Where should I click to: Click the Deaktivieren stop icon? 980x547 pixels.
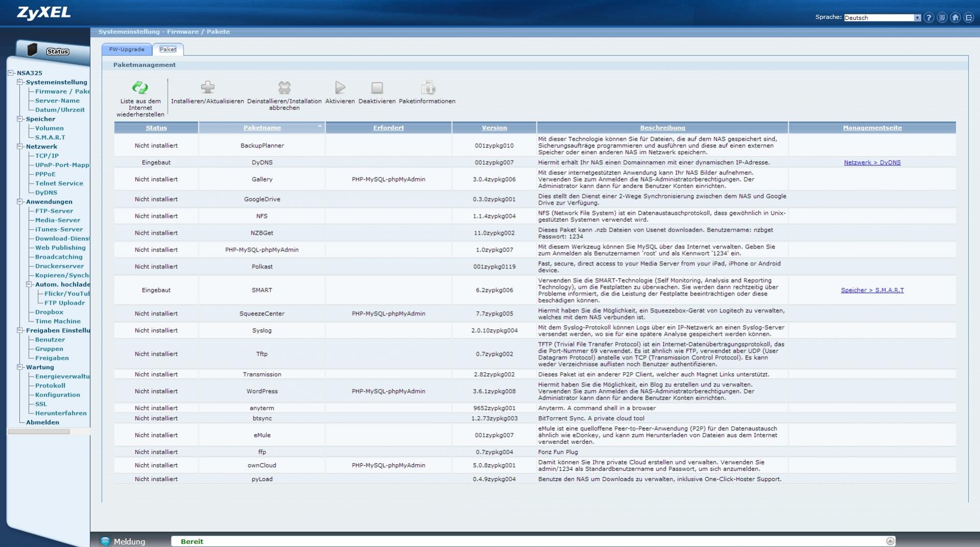click(x=377, y=87)
